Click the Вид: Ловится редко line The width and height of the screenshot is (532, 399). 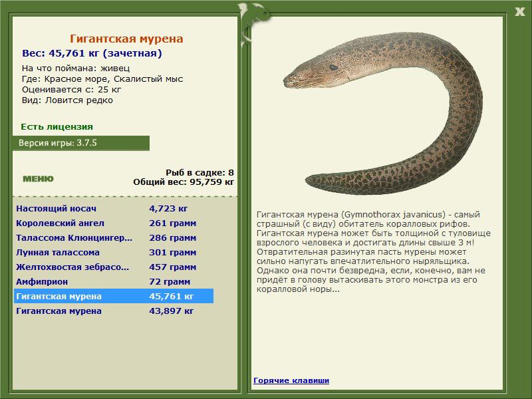coord(67,100)
